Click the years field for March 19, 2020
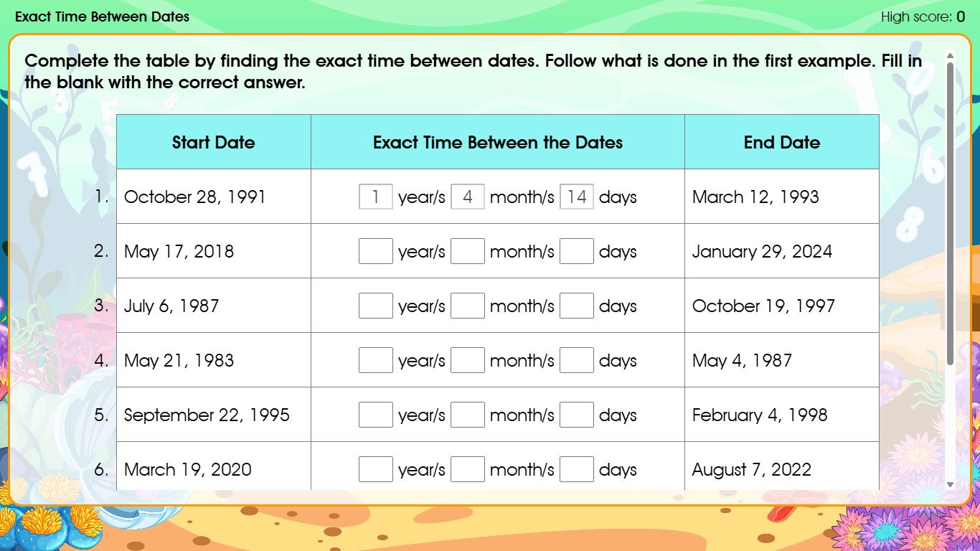This screenshot has width=980, height=551. [375, 469]
